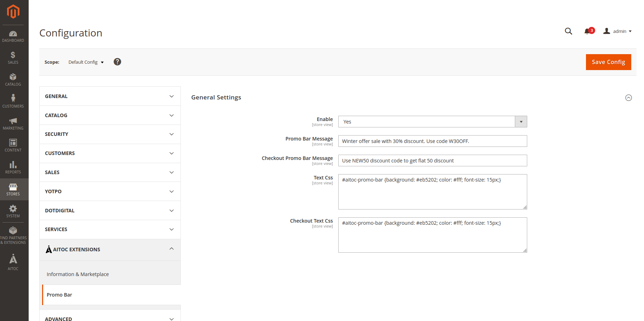Viewport: 644px width, 321px height.
Task: Open the Aitoc sidebar menu
Action: (13, 262)
